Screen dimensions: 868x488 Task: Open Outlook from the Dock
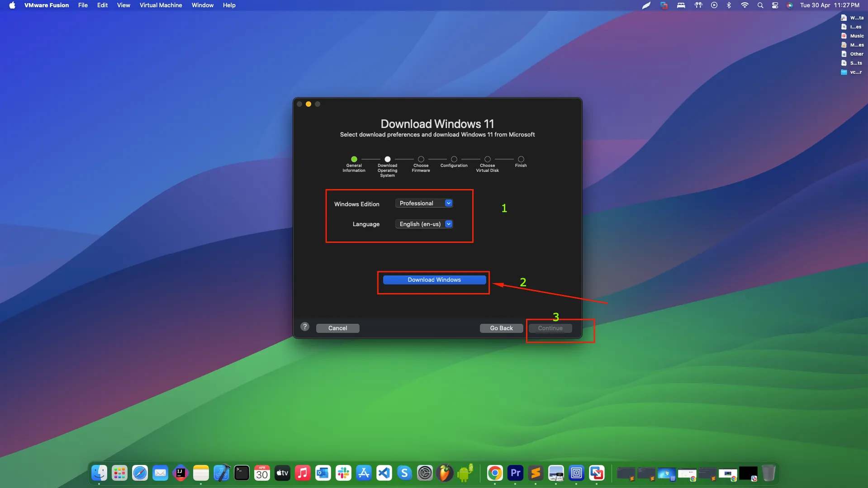[x=323, y=473]
